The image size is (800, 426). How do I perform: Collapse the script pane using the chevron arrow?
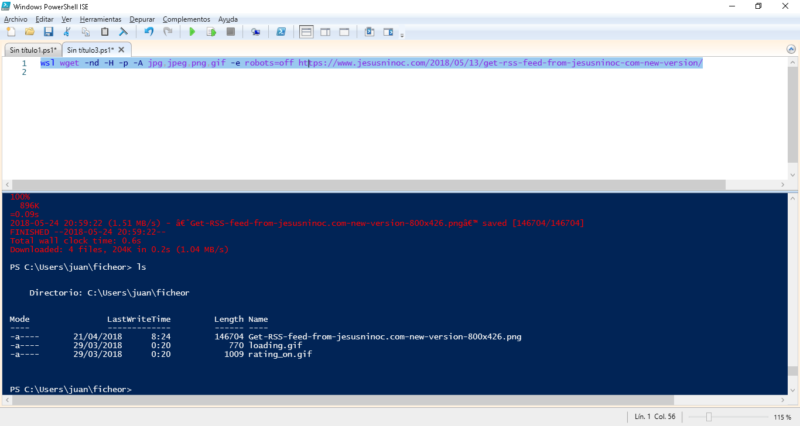point(792,49)
